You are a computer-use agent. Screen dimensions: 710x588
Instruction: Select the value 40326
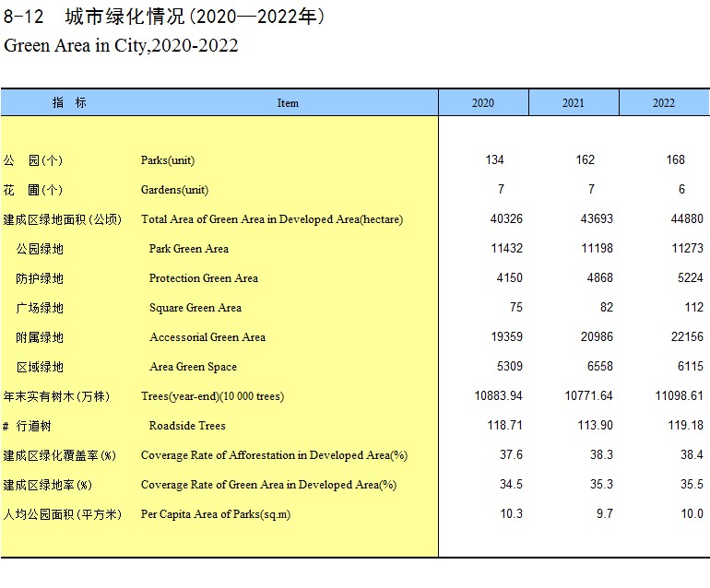tap(506, 218)
